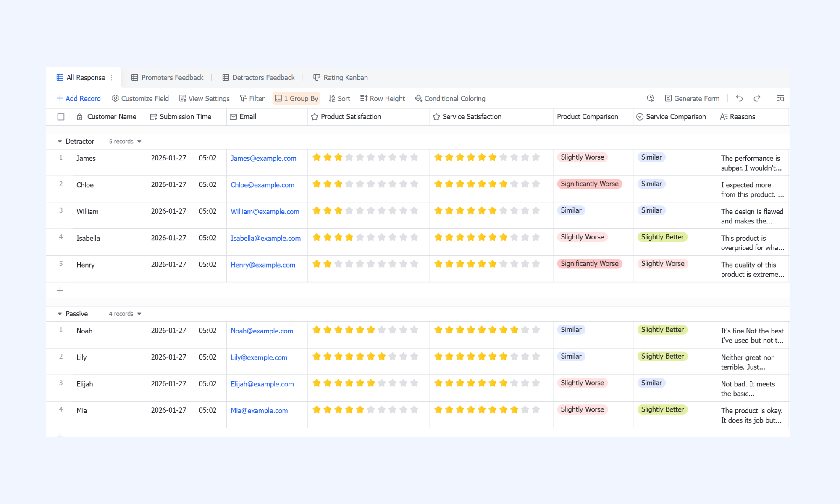Open the Chloe@example.com email link
This screenshot has width=840, height=504.
[x=262, y=185]
